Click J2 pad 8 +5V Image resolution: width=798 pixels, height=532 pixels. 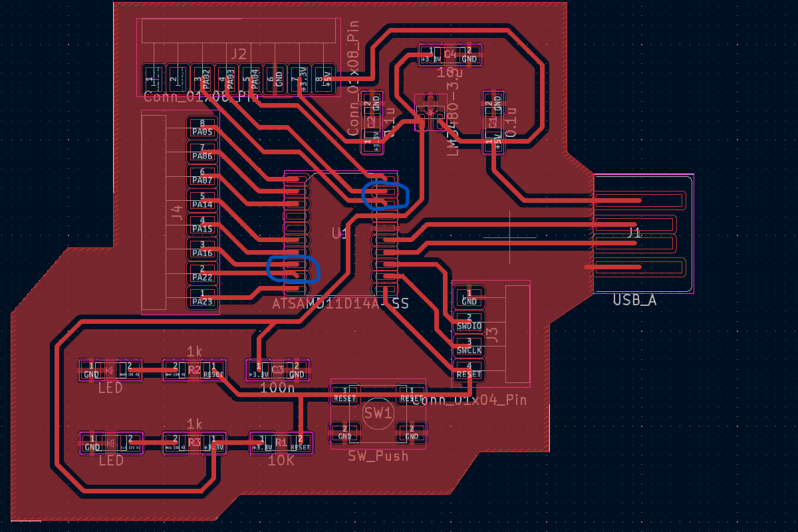pyautogui.click(x=324, y=79)
